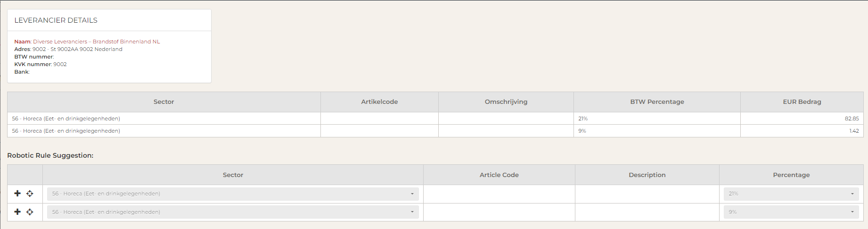This screenshot has width=868, height=229.
Task: Click the BTW Percentage column header
Action: pyautogui.click(x=657, y=102)
